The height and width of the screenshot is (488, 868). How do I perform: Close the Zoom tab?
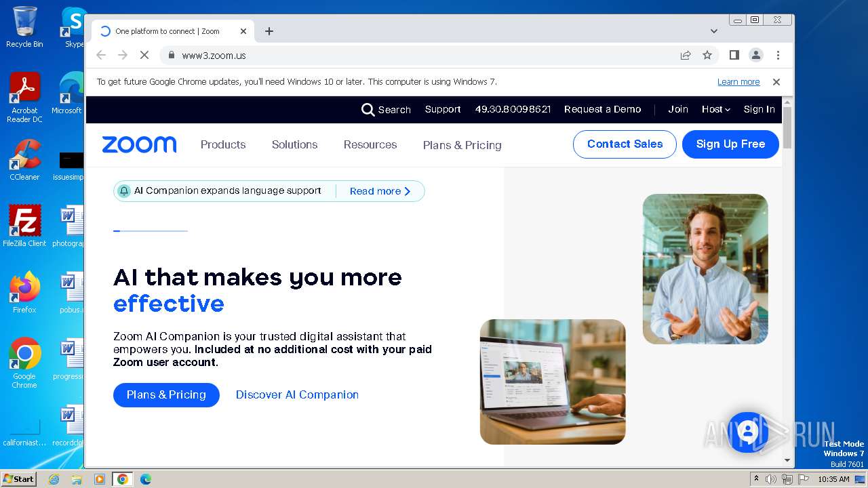(x=243, y=31)
